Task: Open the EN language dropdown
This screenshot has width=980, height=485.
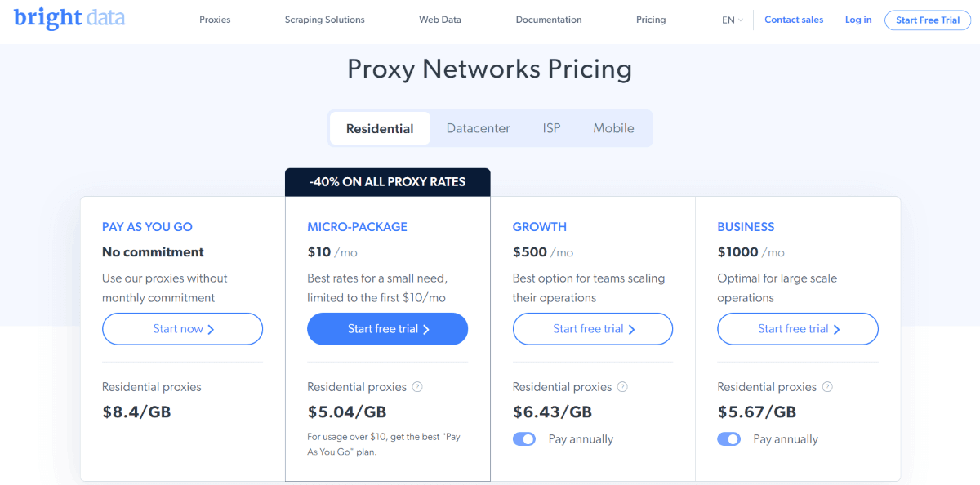Action: [733, 20]
